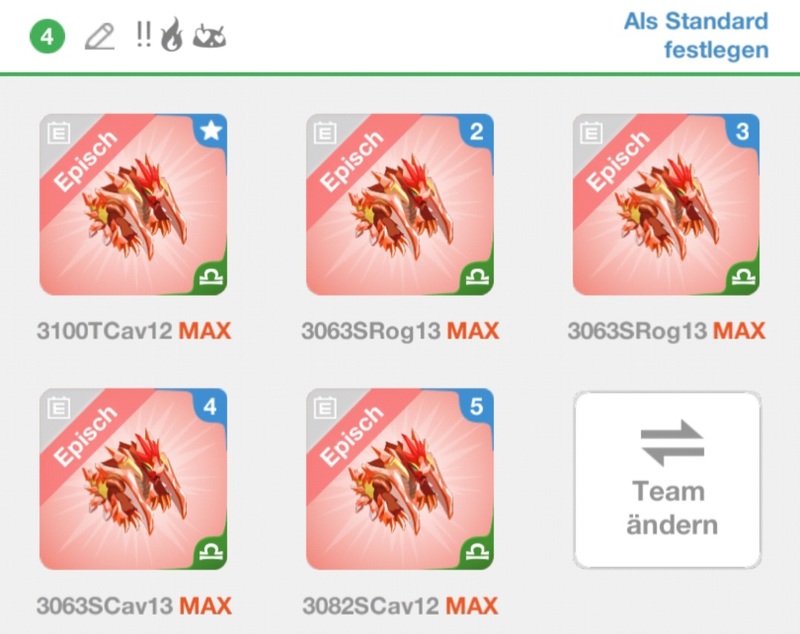This screenshot has height=634, width=800.
Task: Click the blue position 5 badge
Action: pos(477,405)
